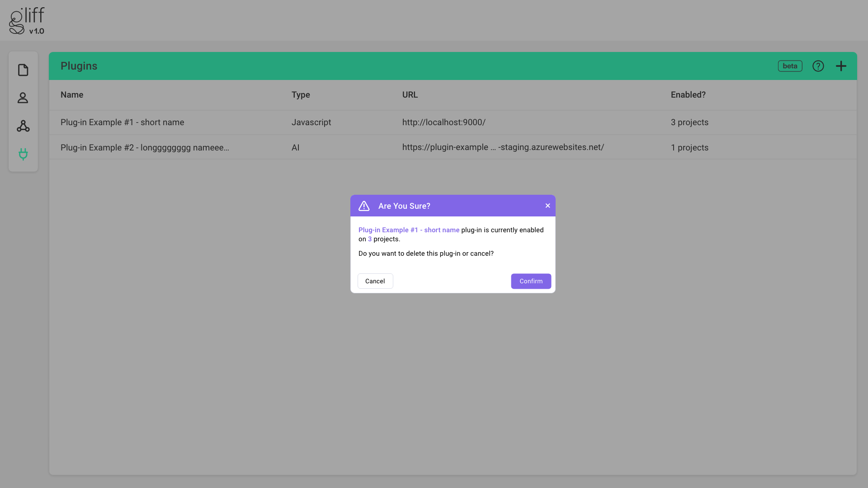This screenshot has height=488, width=868.
Task: Open the help question mark icon
Action: click(x=818, y=66)
